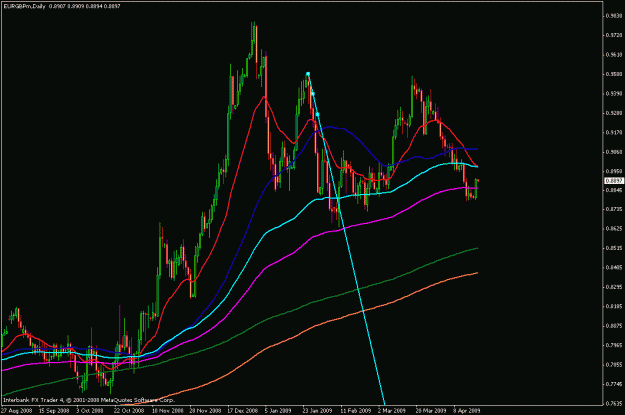Viewport: 625px width, 415px height.
Task: Click the 23 Jan 2009 date label
Action: [317, 410]
